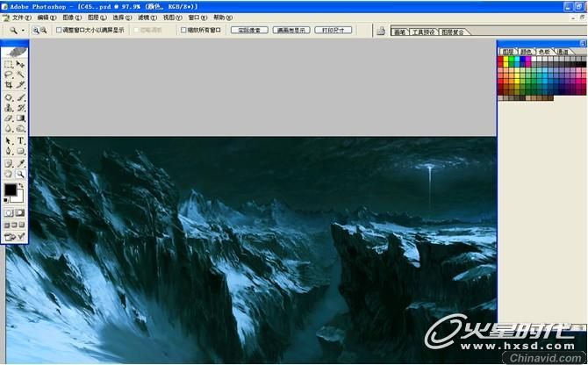Screen dimensions: 588x365
Task: Select the History Brush tool
Action: click(x=21, y=108)
